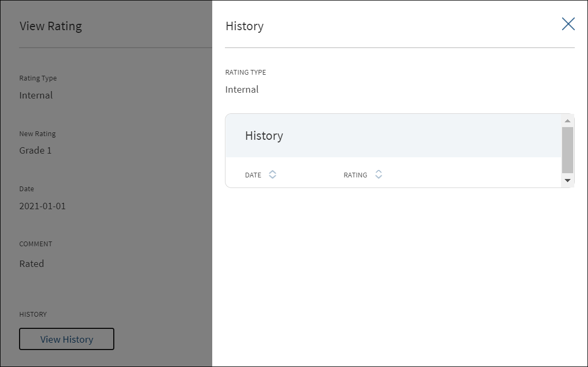Click the HISTORY label above View History
588x367 pixels.
point(33,315)
